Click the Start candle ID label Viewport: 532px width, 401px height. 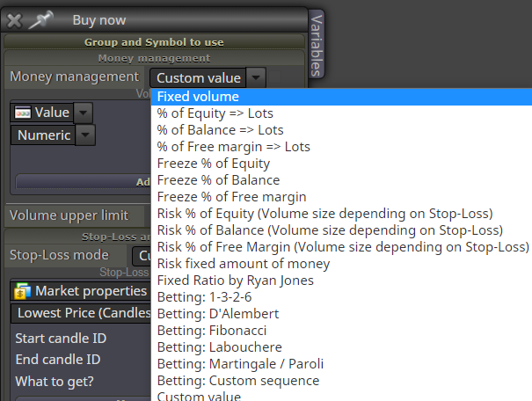(61, 339)
